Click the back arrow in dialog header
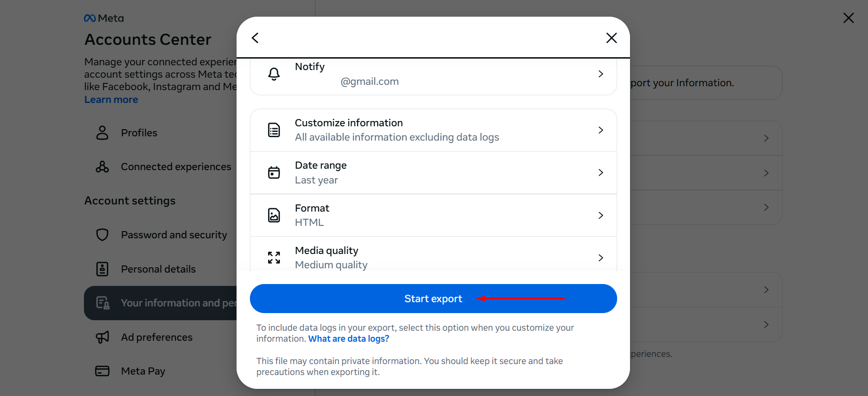 click(255, 38)
